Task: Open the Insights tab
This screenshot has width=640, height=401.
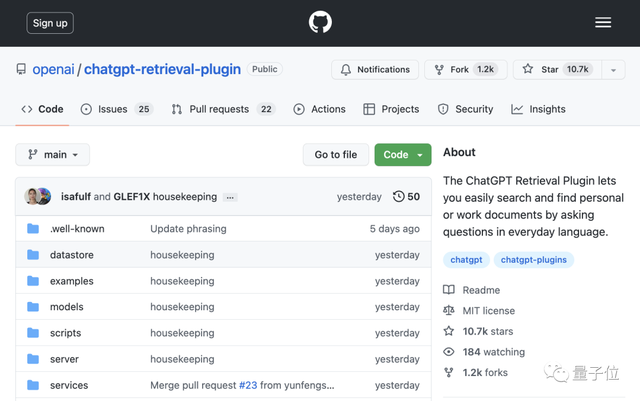Action: [538, 109]
